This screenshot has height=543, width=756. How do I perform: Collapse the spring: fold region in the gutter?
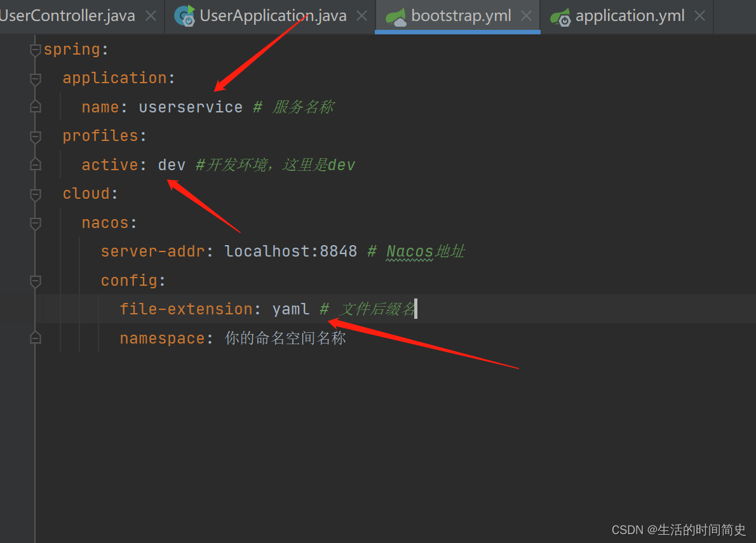point(35,48)
